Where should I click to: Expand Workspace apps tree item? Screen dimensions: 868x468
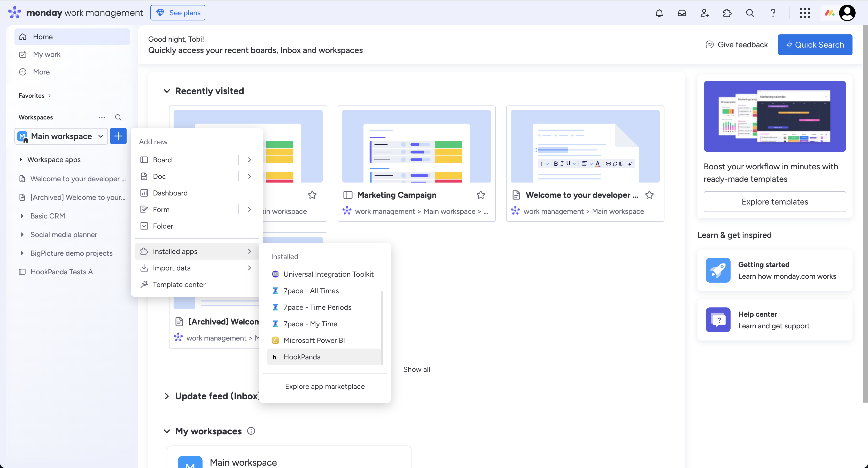point(21,160)
